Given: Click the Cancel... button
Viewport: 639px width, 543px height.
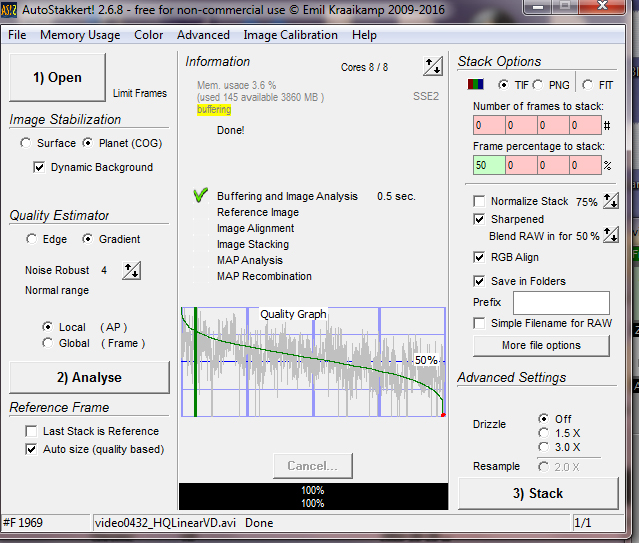Looking at the screenshot, I should (313, 466).
